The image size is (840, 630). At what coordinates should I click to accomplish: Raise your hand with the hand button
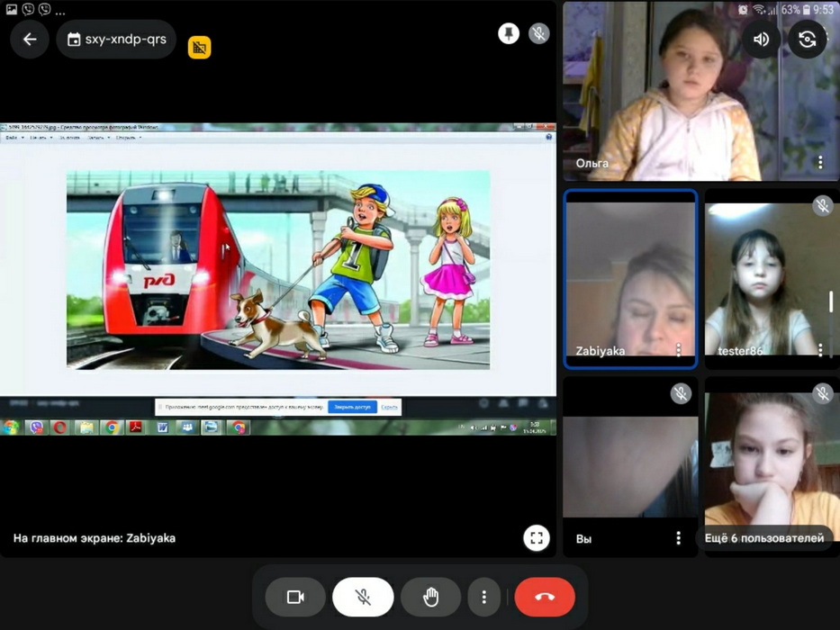[430, 597]
